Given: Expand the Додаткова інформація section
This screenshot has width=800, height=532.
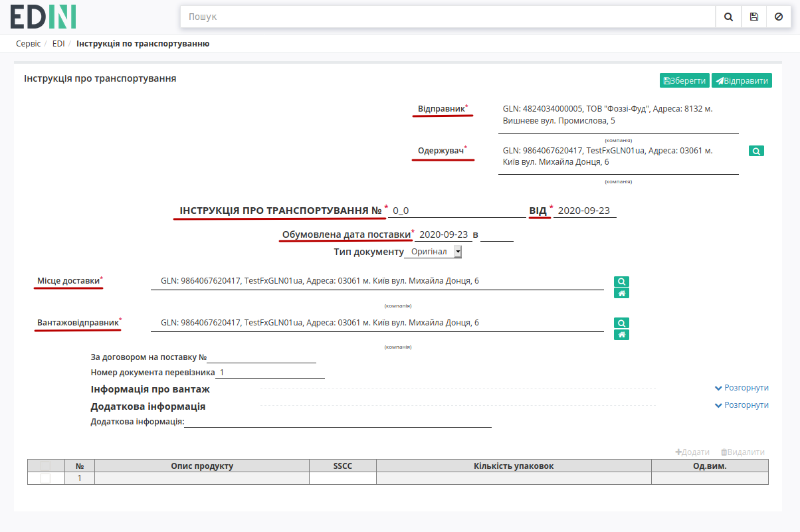Looking at the screenshot, I should 742,405.
